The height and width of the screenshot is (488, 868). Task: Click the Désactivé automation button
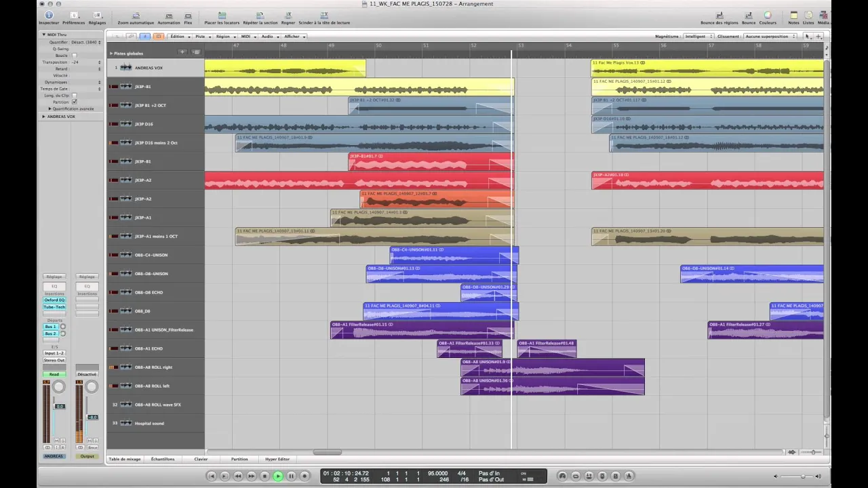point(87,374)
